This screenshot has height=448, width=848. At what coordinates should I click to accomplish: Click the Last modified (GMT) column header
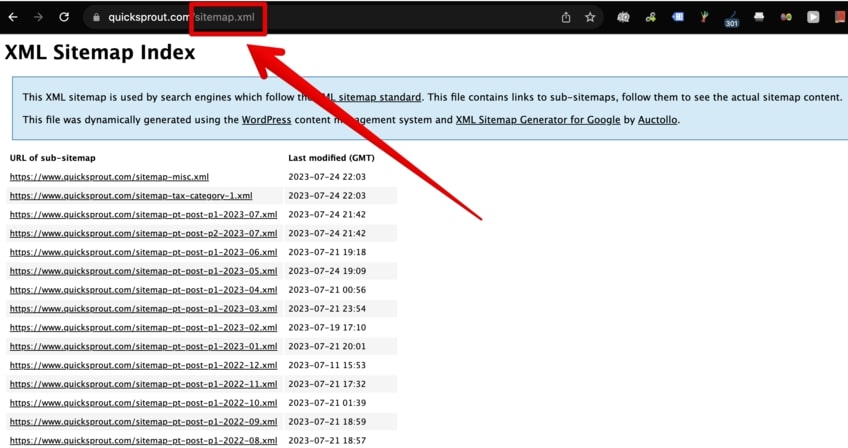[x=331, y=158]
